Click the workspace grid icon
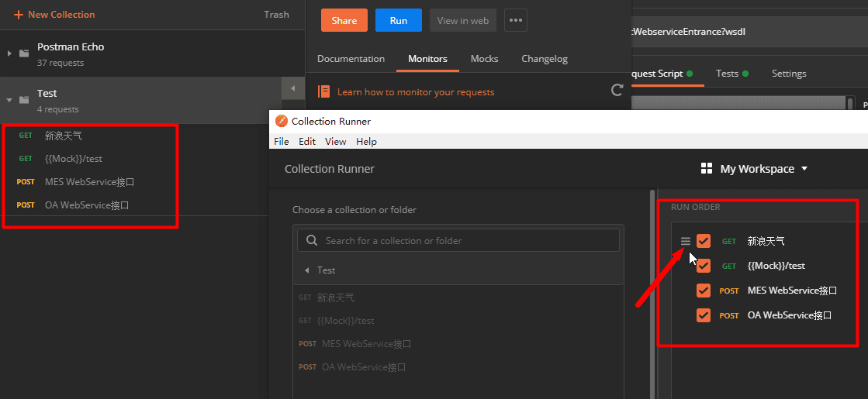Image resolution: width=868 pixels, height=399 pixels. click(x=707, y=169)
